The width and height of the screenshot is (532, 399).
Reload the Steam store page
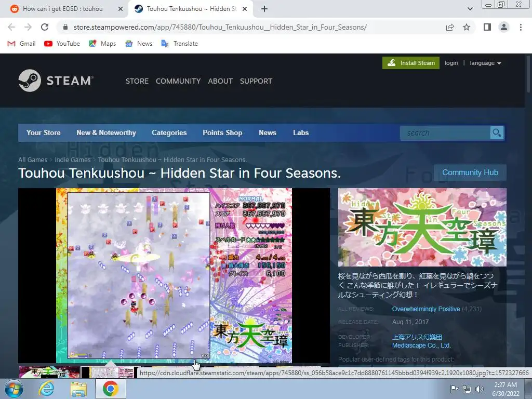pyautogui.click(x=45, y=27)
